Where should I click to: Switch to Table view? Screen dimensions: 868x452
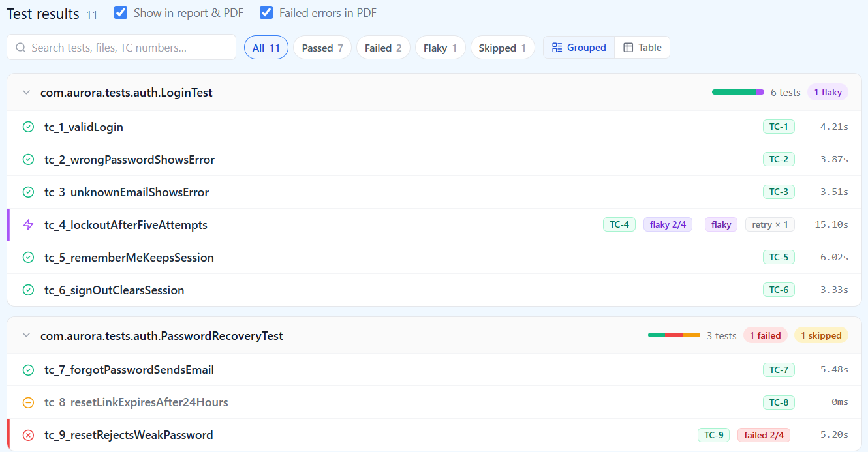coord(642,48)
